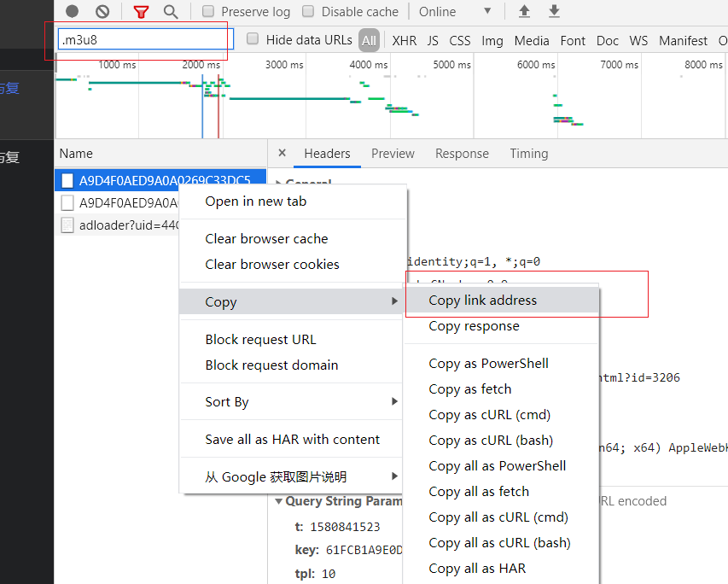Image resolution: width=728 pixels, height=584 pixels.
Task: Select Copy all as cURL (bash)
Action: (502, 543)
